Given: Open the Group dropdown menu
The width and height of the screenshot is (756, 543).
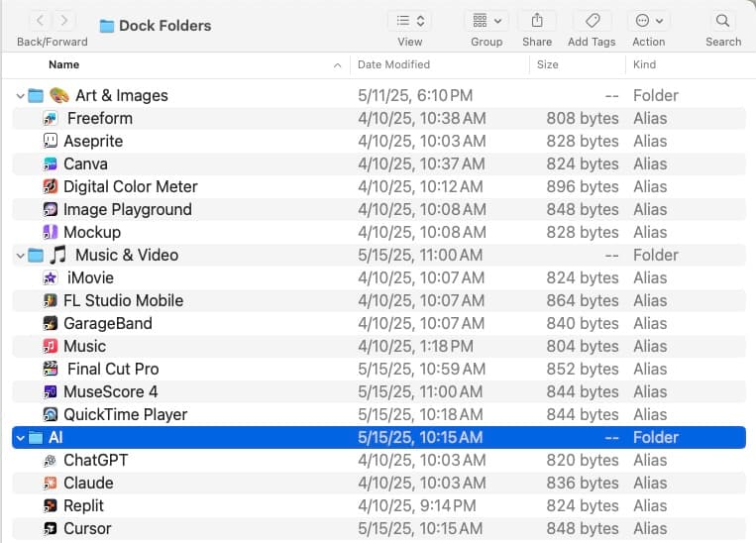Looking at the screenshot, I should tap(486, 20).
